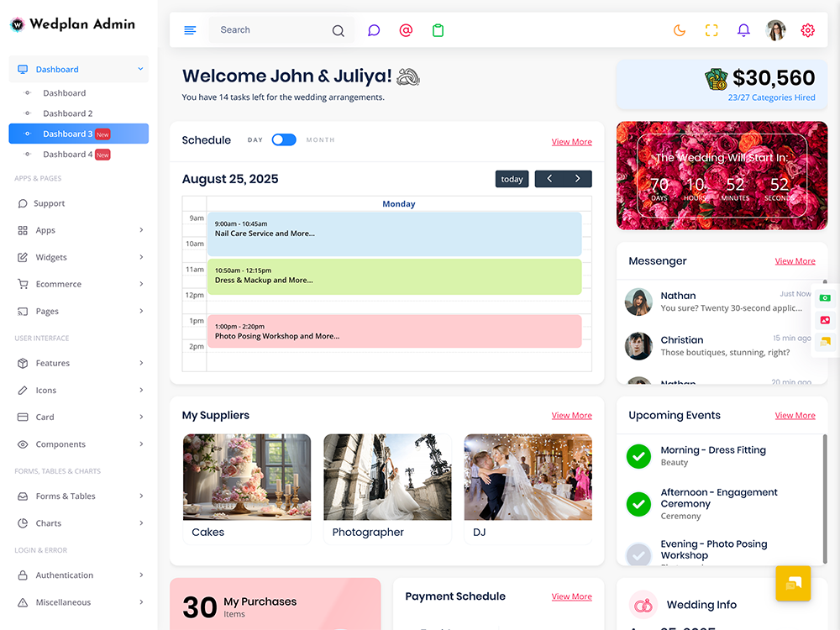Expand the Apps submenu arrow
The width and height of the screenshot is (840, 630).
[x=141, y=230]
